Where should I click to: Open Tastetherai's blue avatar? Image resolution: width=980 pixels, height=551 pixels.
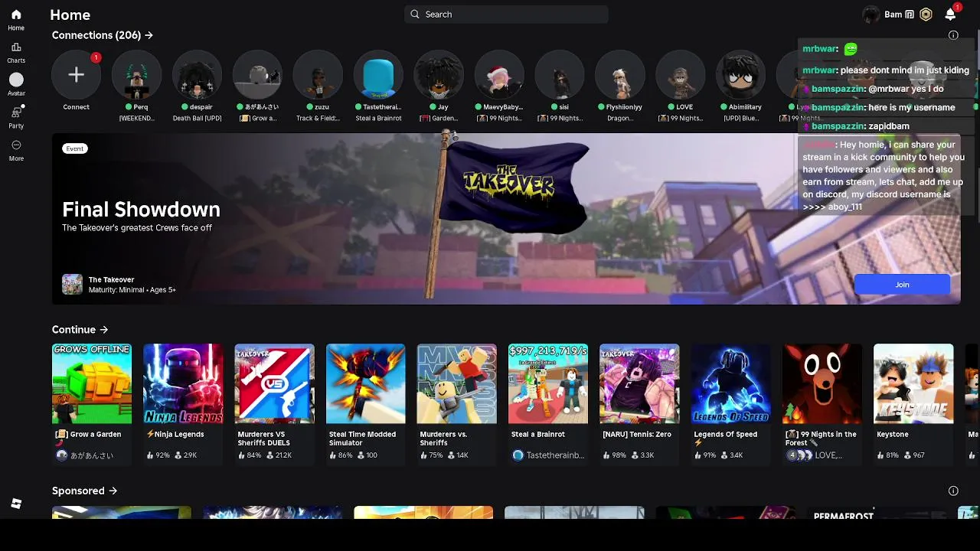point(378,74)
